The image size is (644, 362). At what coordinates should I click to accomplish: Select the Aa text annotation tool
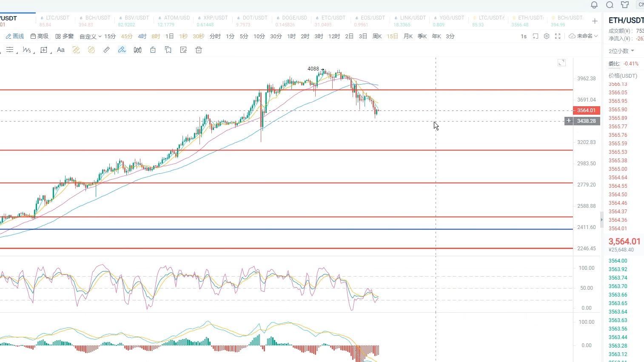[61, 50]
